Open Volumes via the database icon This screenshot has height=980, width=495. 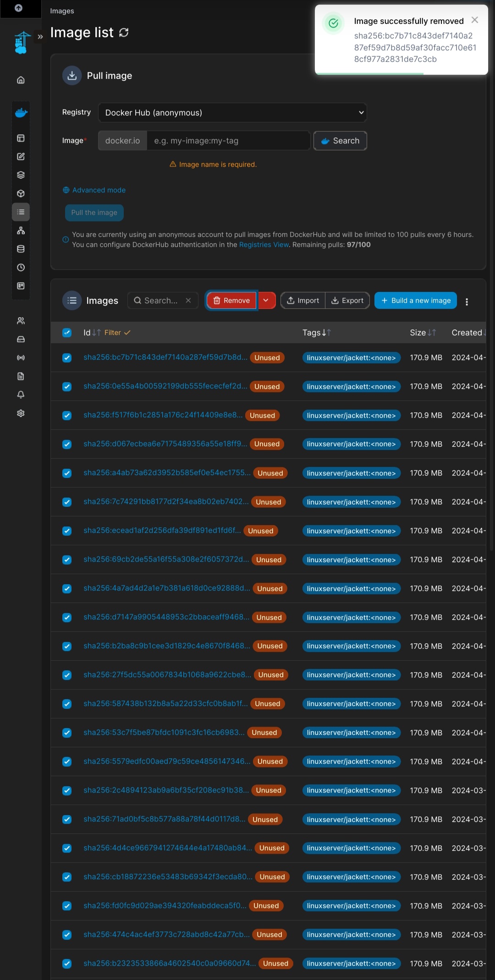21,249
